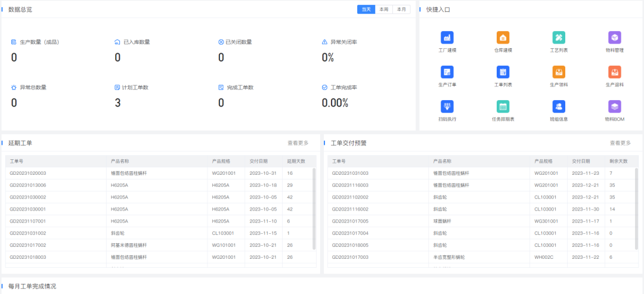The image size is (644, 294).
Task: Select work order GD20231017005
Action: click(x=351, y=221)
